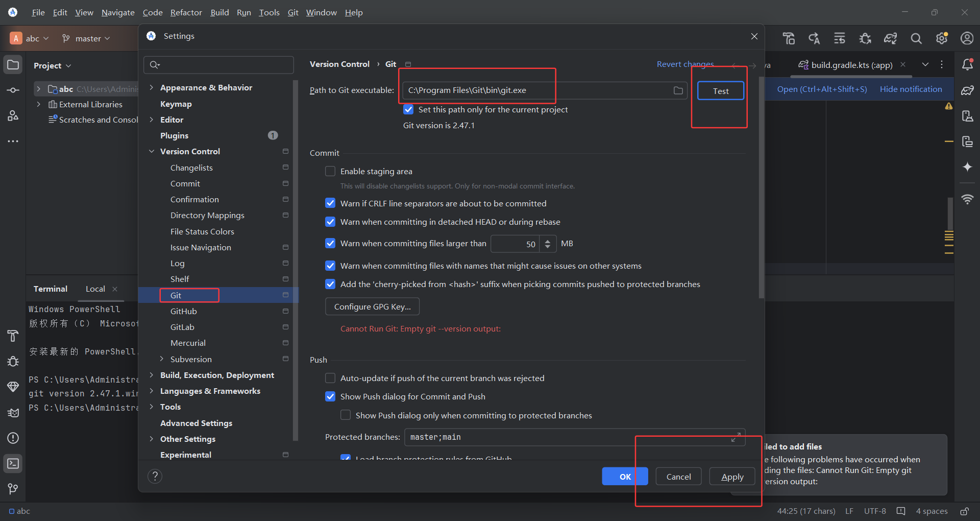
Task: Toggle Warn if CRLF line separators checkbox
Action: (x=330, y=203)
